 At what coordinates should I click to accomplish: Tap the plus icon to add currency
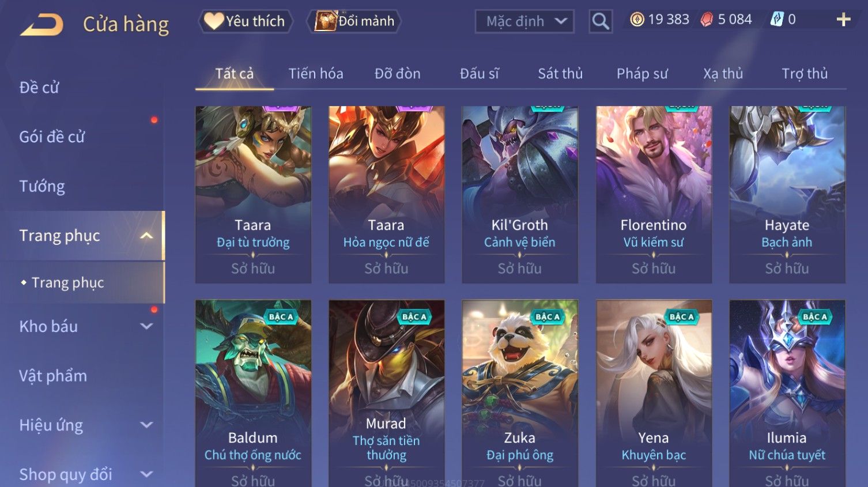[843, 20]
